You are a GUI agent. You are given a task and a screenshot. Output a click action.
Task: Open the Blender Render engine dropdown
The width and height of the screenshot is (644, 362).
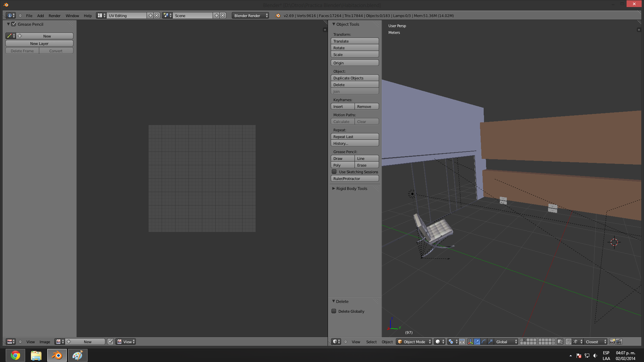coord(250,15)
